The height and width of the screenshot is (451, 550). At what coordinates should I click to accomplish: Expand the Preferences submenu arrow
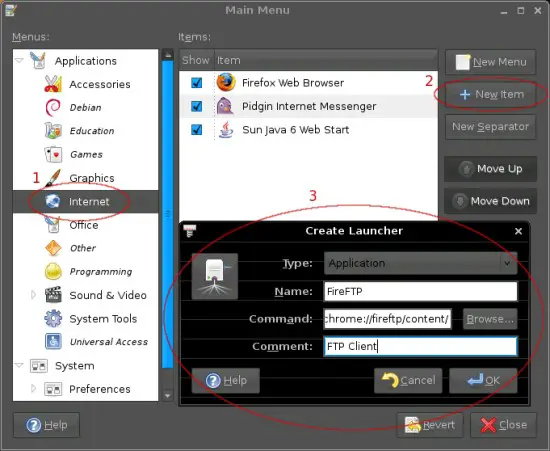click(x=33, y=389)
